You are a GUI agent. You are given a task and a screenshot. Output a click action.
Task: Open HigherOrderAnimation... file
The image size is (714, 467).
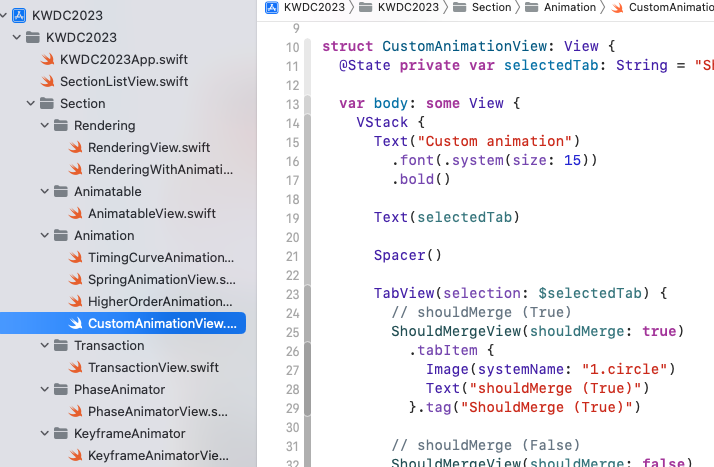pyautogui.click(x=160, y=301)
